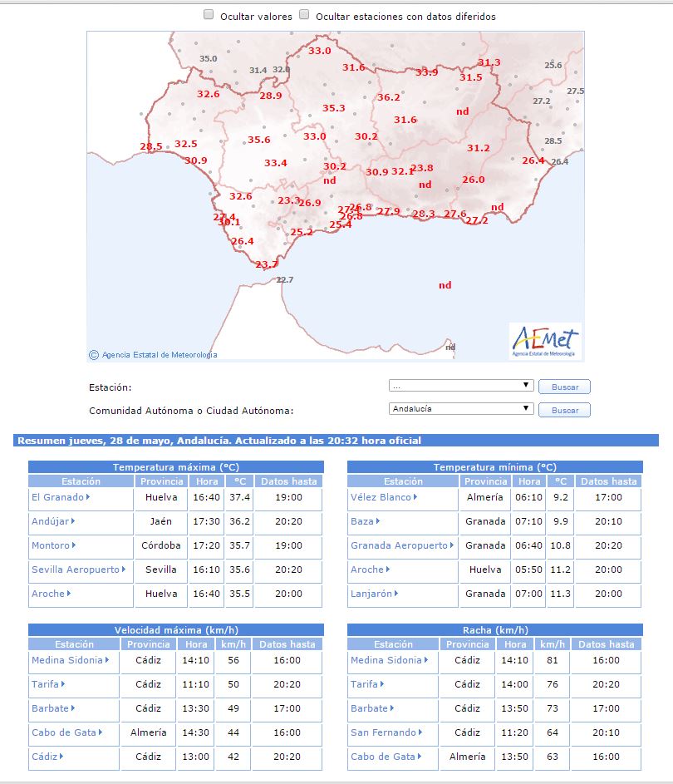Click the arrow next to Sevilla Aeropuerto
Image resolution: width=673 pixels, height=784 pixels.
point(124,569)
